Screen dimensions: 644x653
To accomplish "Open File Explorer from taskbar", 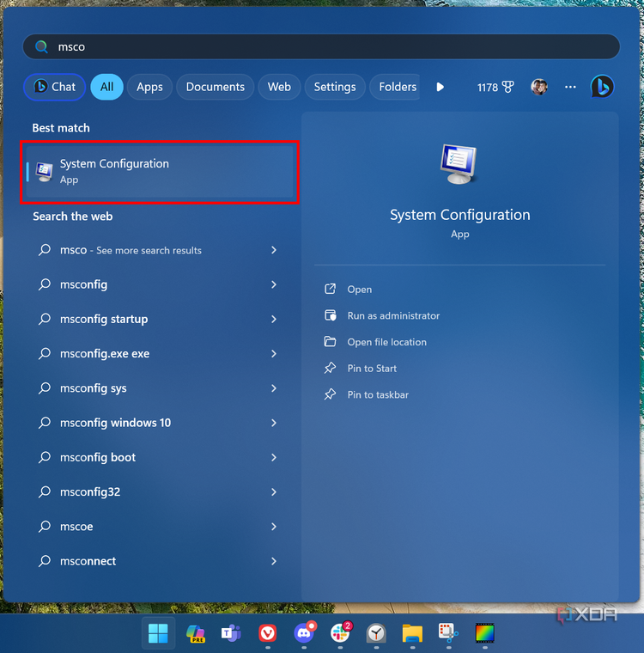I will (412, 633).
